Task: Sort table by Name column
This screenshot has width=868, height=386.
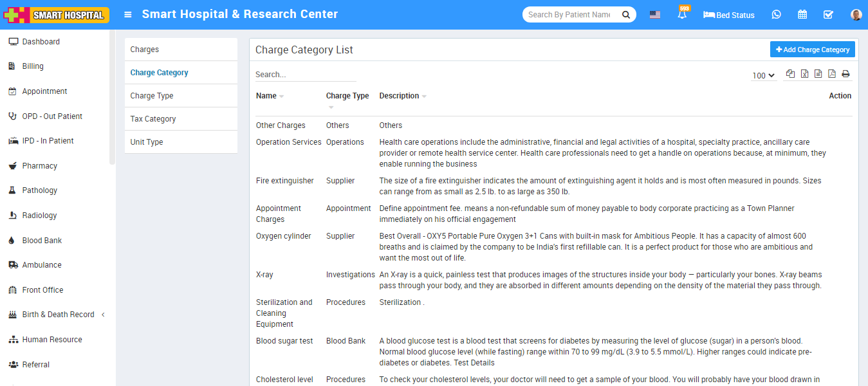Action: [x=266, y=96]
